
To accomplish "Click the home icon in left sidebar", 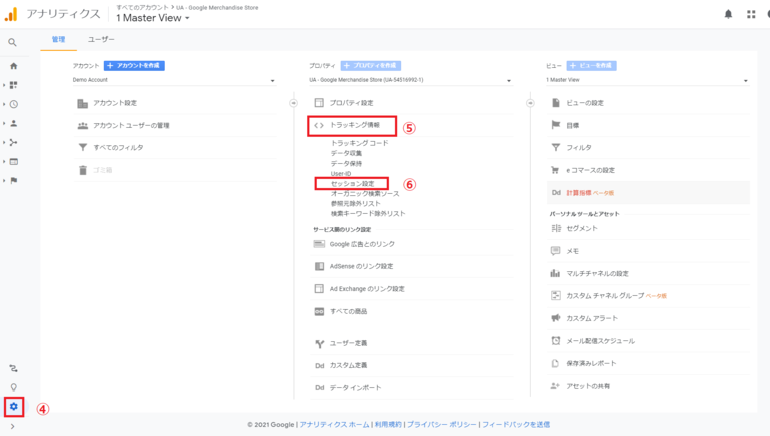I will click(14, 66).
